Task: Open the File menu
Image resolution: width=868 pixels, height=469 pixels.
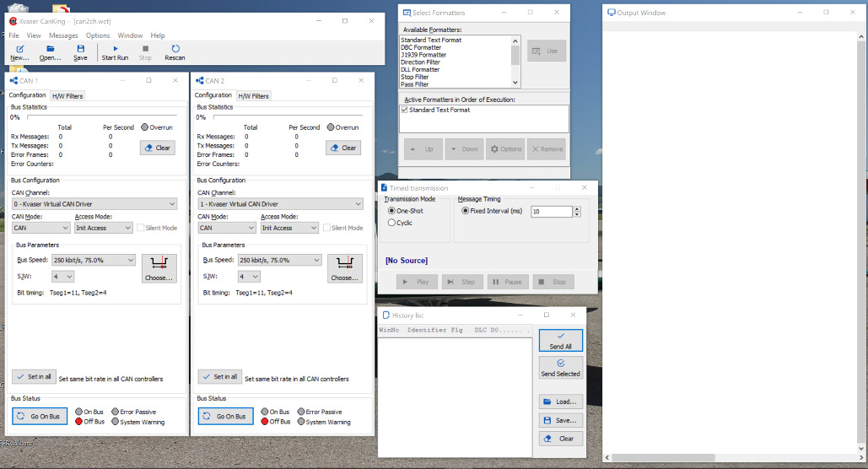Action: click(13, 35)
